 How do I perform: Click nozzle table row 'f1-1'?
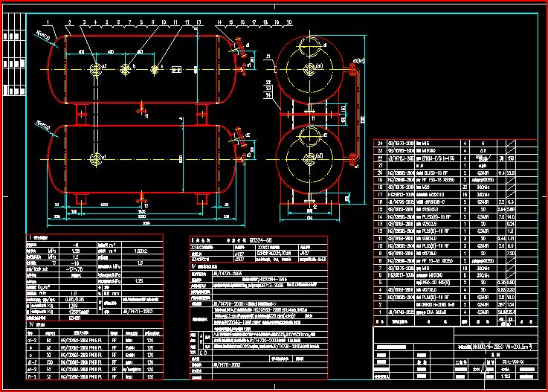point(94,376)
